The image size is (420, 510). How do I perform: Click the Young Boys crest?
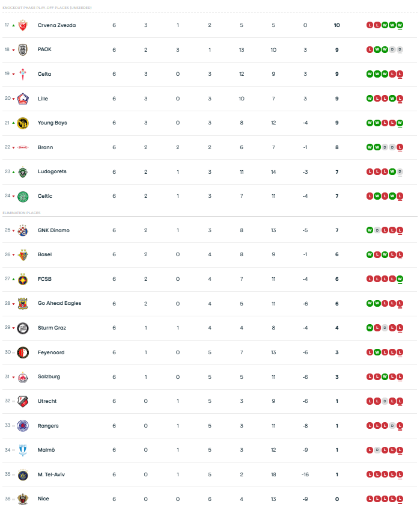[23, 123]
